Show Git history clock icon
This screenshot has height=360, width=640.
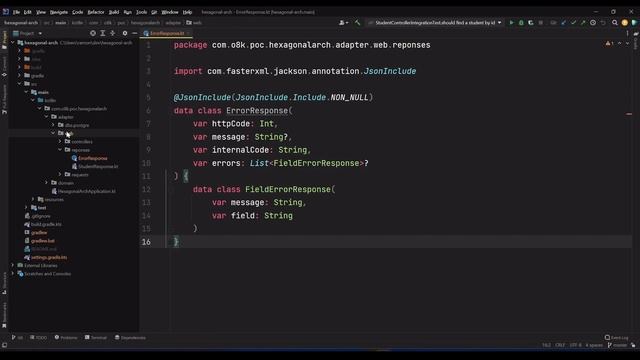point(593,23)
